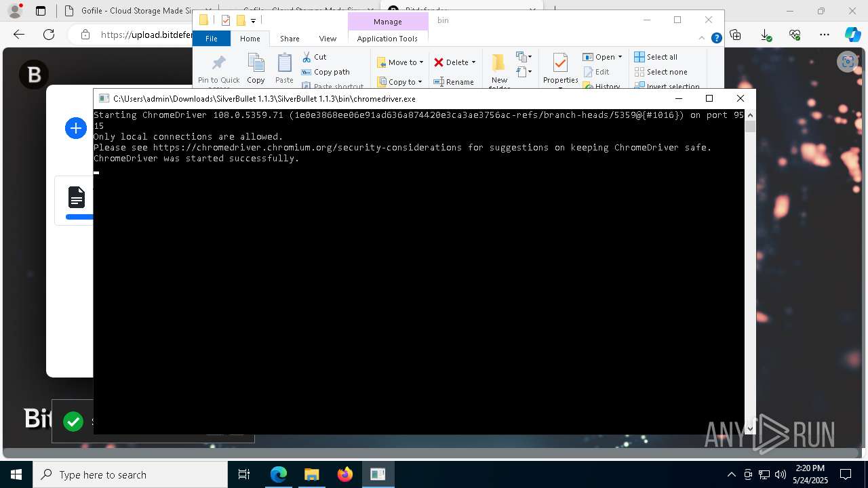The image size is (868, 488).
Task: Show hidden system tray icons
Action: point(731,474)
